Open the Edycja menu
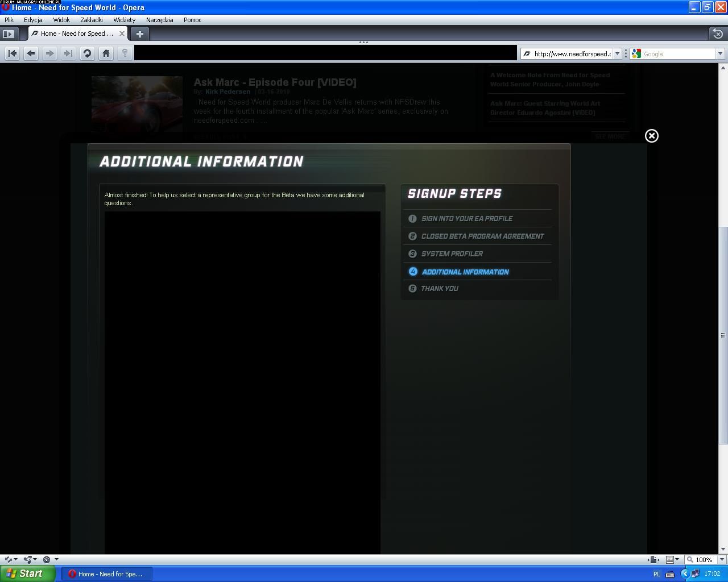This screenshot has width=728, height=582. tap(33, 19)
